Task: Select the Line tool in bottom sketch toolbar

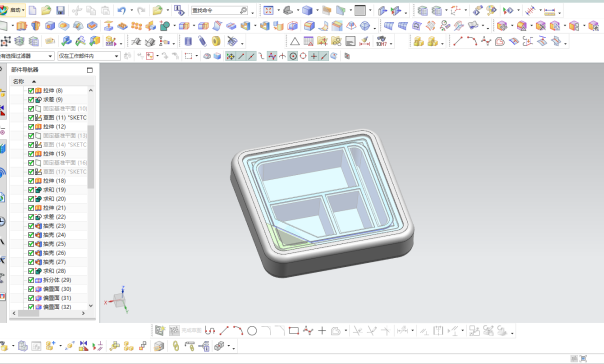Action: click(224, 330)
